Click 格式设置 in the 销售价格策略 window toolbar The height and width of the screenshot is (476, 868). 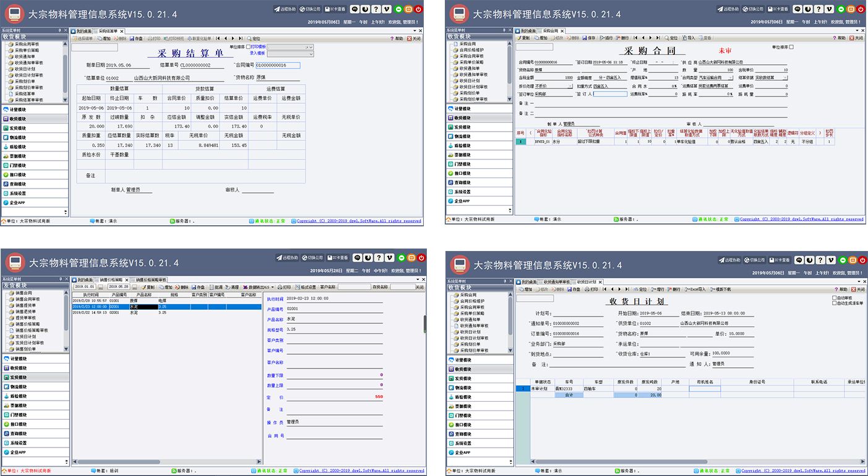[306, 287]
